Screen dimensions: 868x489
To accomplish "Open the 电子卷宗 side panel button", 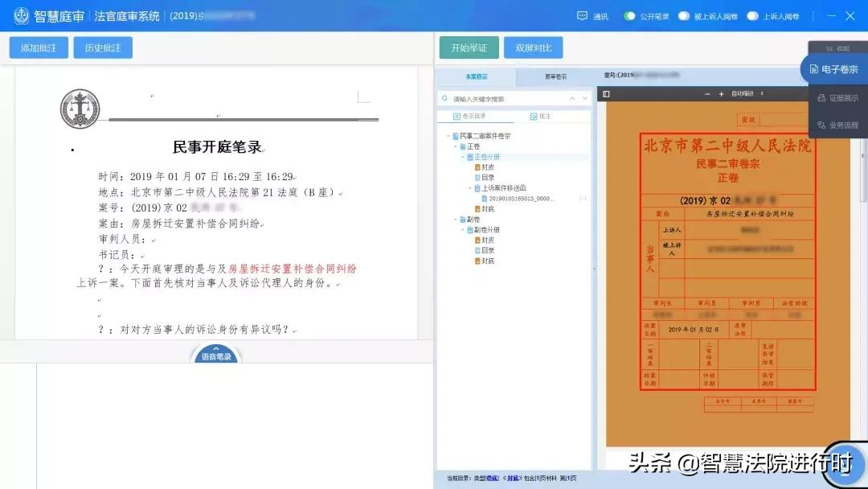I will [x=833, y=69].
